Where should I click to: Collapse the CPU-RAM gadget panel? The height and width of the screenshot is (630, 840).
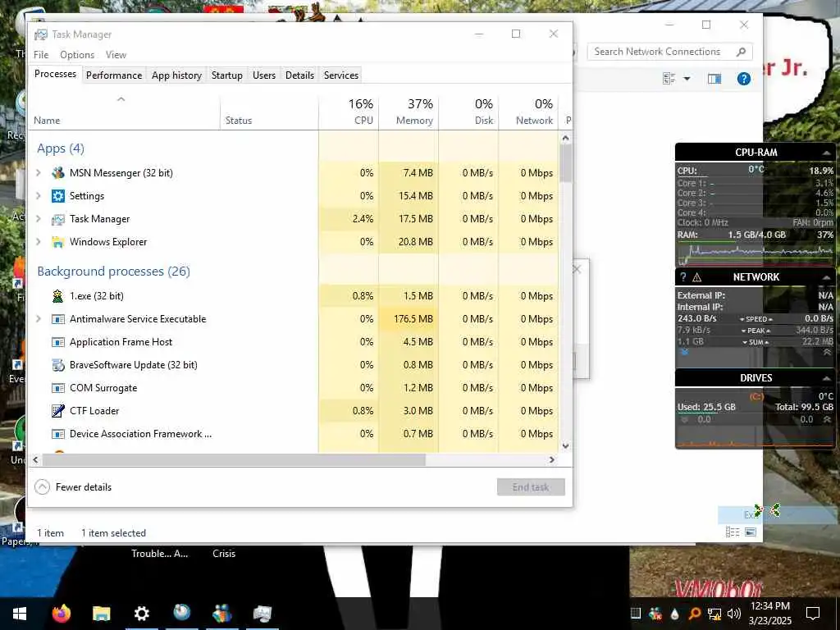coord(827,153)
